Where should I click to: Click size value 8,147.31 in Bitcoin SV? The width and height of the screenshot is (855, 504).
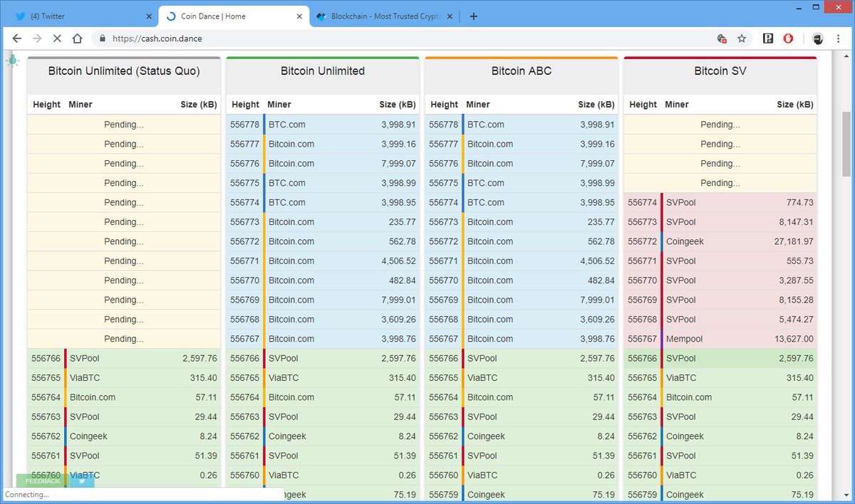(x=796, y=222)
